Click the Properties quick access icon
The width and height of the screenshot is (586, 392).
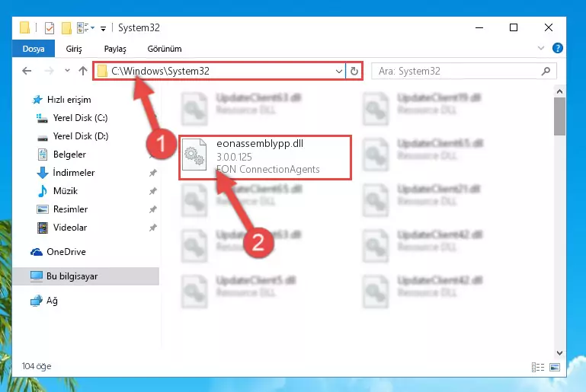point(50,28)
